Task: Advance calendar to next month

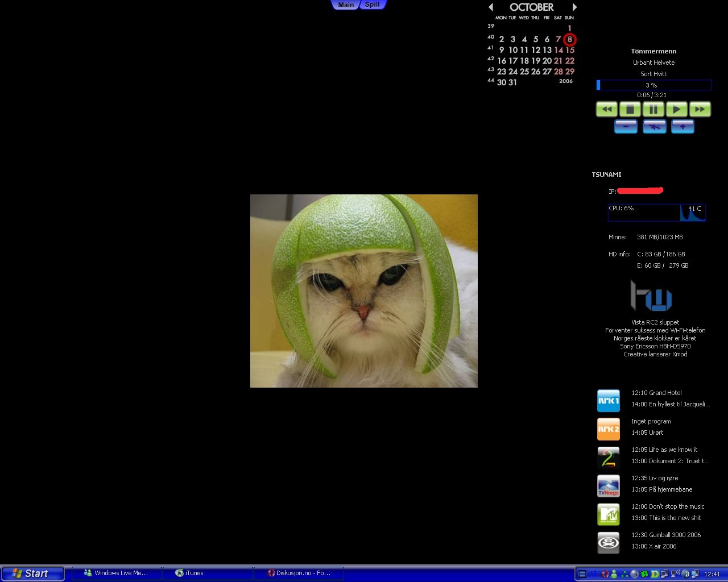Action: [574, 7]
